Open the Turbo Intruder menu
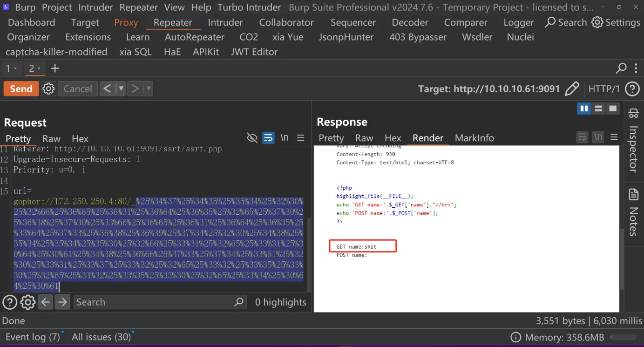The height and width of the screenshot is (347, 644). 249,7
